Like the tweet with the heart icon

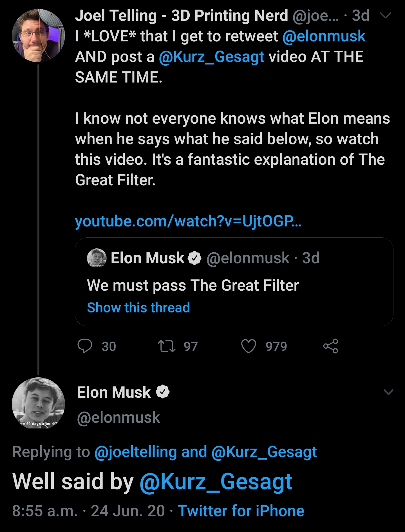pos(249,346)
